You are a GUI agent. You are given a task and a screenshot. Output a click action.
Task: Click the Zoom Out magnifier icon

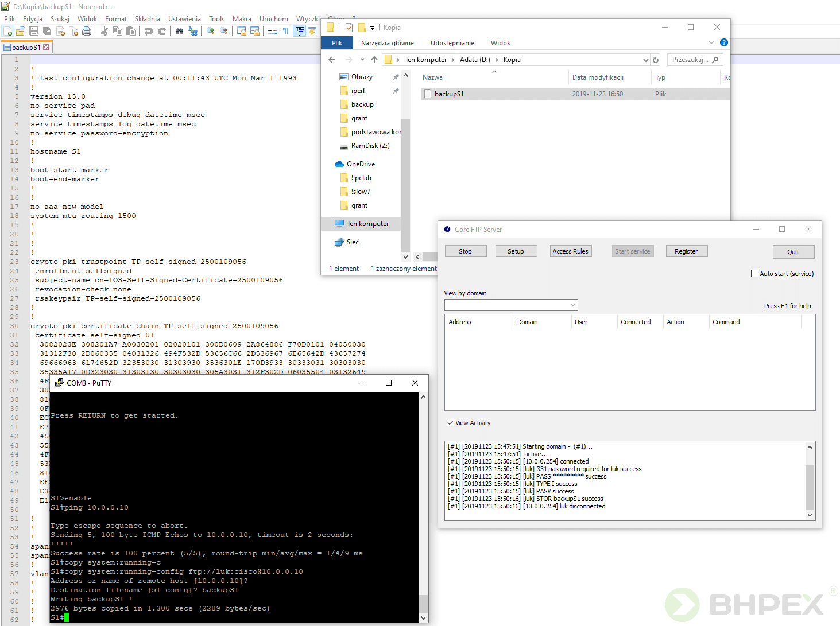(x=224, y=31)
